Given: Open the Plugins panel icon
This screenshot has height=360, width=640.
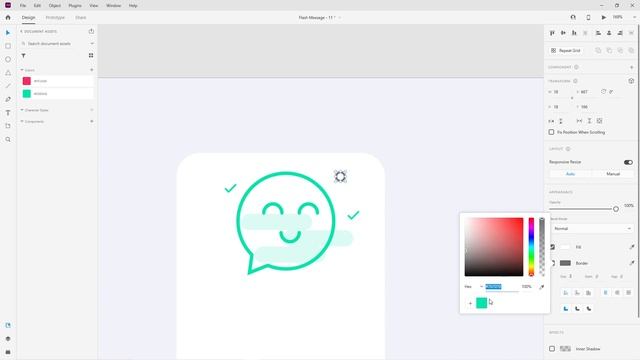Looking at the screenshot, I should pyautogui.click(x=8, y=352).
